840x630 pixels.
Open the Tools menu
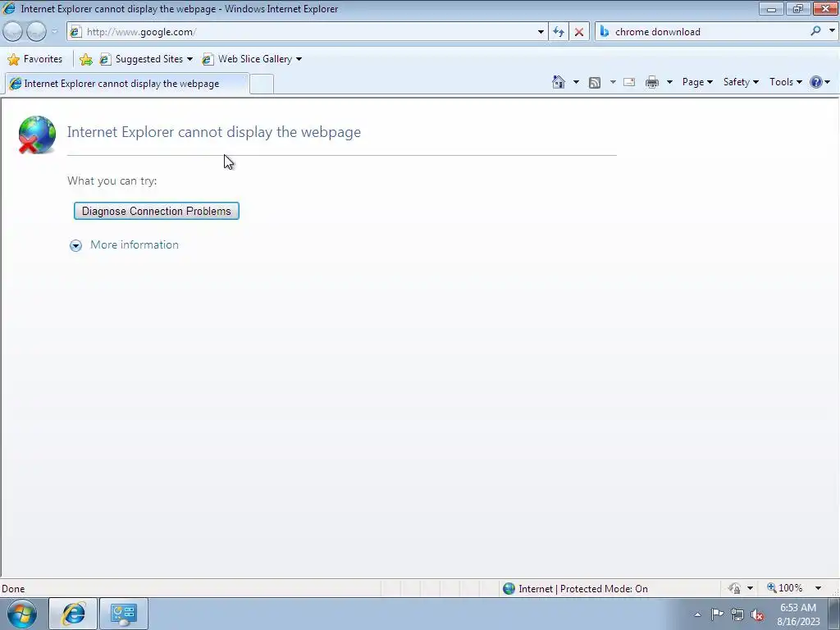[x=785, y=82]
